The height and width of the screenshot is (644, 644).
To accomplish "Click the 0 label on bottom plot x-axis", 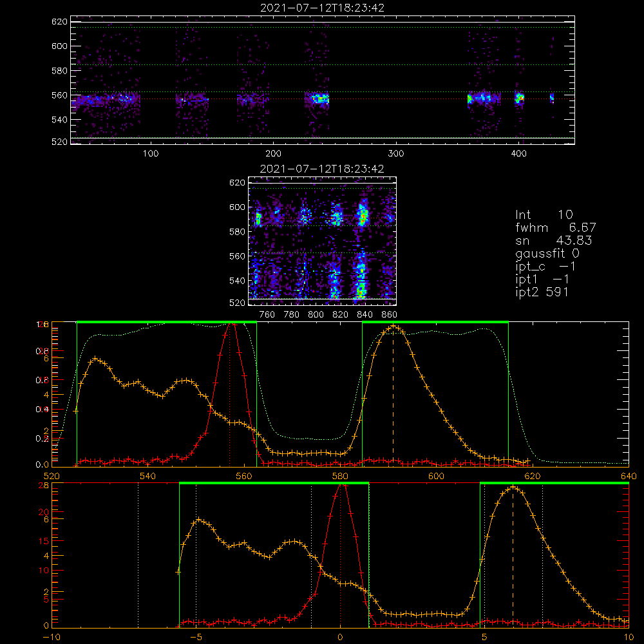I will tap(340, 638).
